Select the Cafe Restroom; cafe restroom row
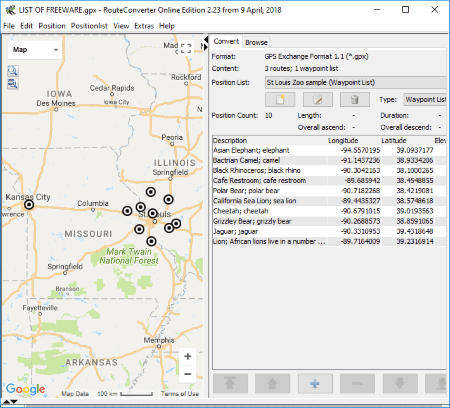Viewport: 450px width, 408px height. click(x=329, y=181)
